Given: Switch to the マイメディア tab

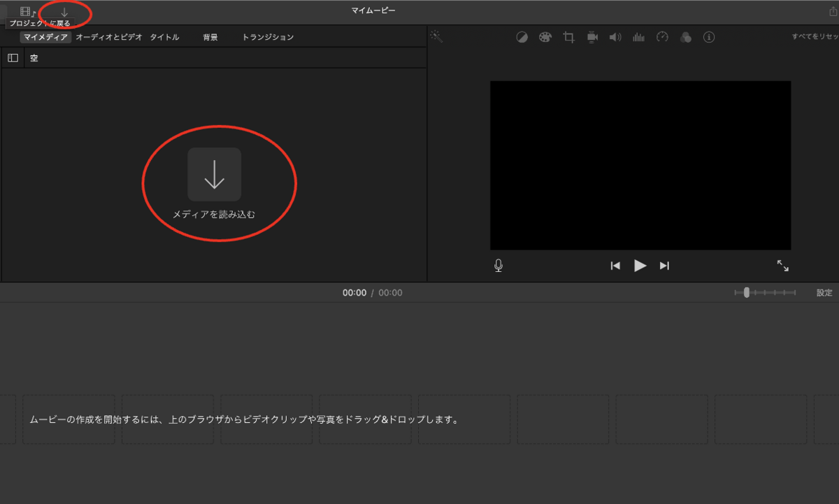Looking at the screenshot, I should coord(45,37).
